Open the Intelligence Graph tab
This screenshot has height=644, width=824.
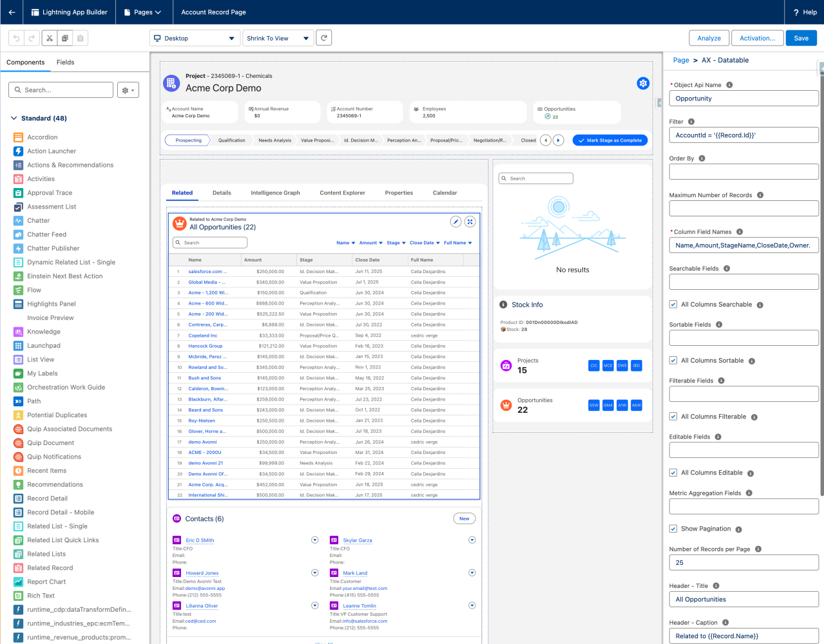coord(275,193)
